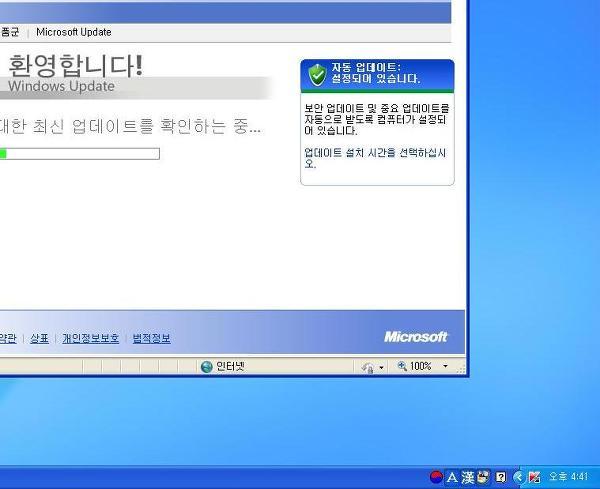Click the red antivirus tray icon
This screenshot has width=600, height=489.
[x=534, y=477]
